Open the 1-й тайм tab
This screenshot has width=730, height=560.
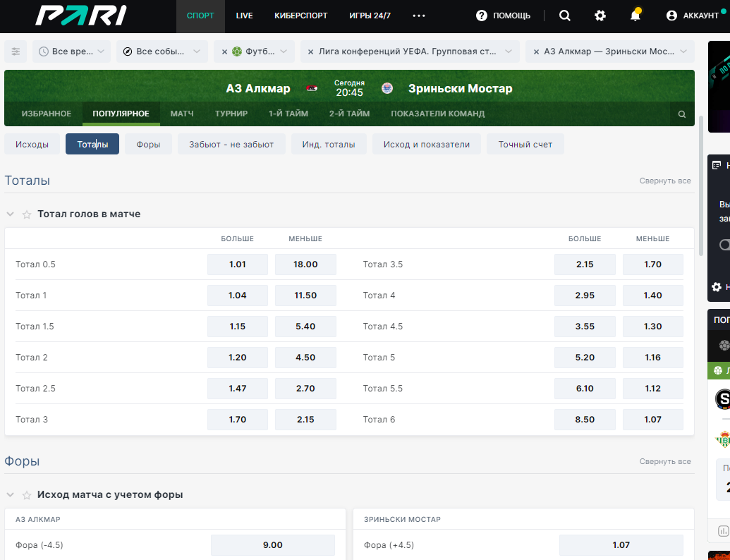[288, 114]
